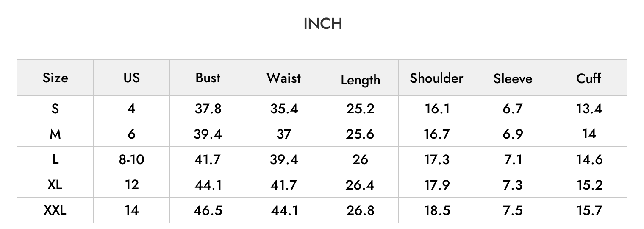Select the 8-10 US size cell
Image resolution: width=644 pixels, height=229 pixels.
point(131,159)
